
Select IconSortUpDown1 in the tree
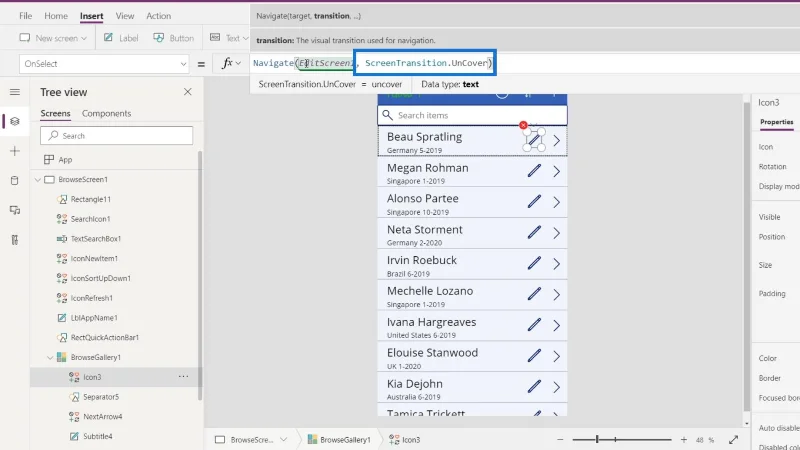pyautogui.click(x=101, y=278)
